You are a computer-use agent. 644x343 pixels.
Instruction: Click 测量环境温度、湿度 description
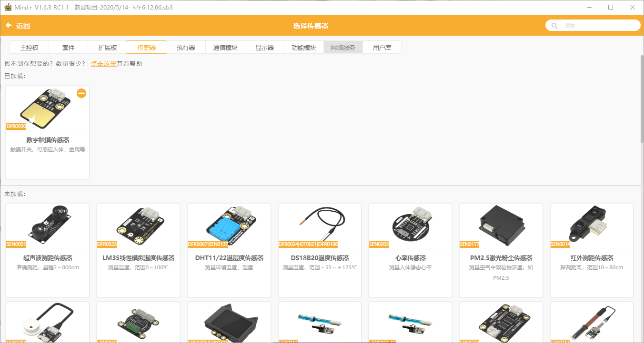coord(229,267)
